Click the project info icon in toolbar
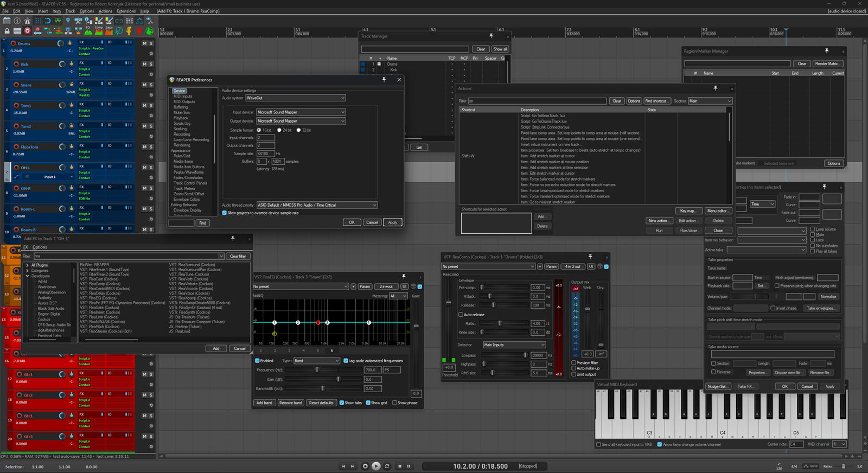868x473 pixels. click(x=17, y=21)
